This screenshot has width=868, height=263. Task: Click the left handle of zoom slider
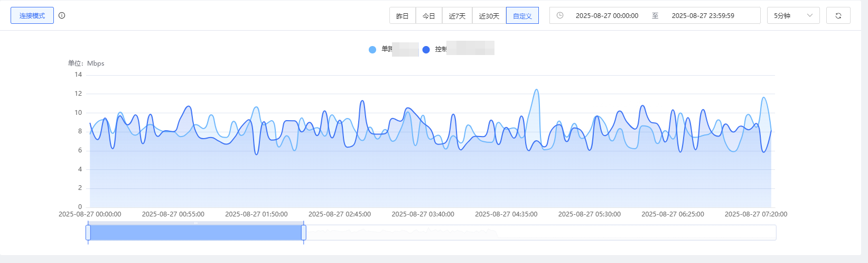click(88, 232)
